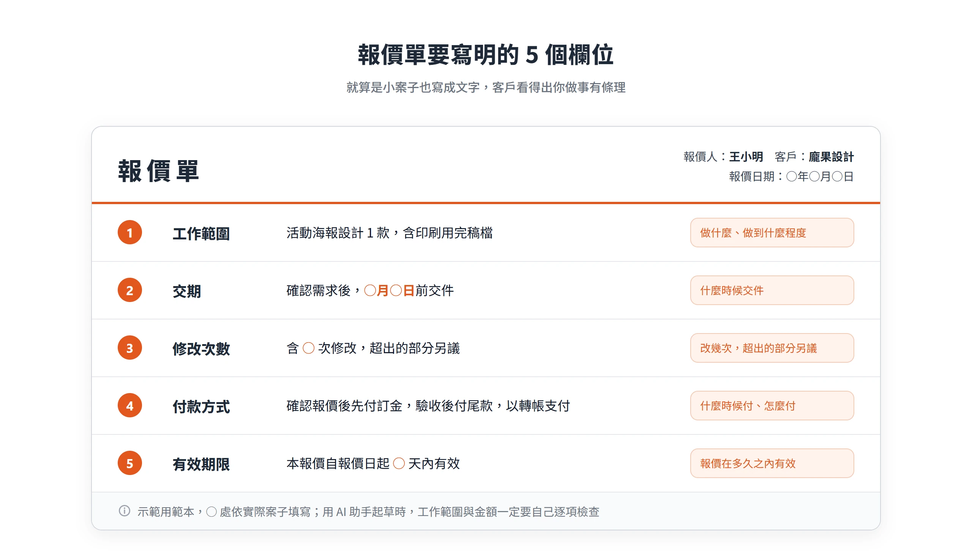Click the text 含 ○ 次修改，超出的部分另議

[x=373, y=348]
